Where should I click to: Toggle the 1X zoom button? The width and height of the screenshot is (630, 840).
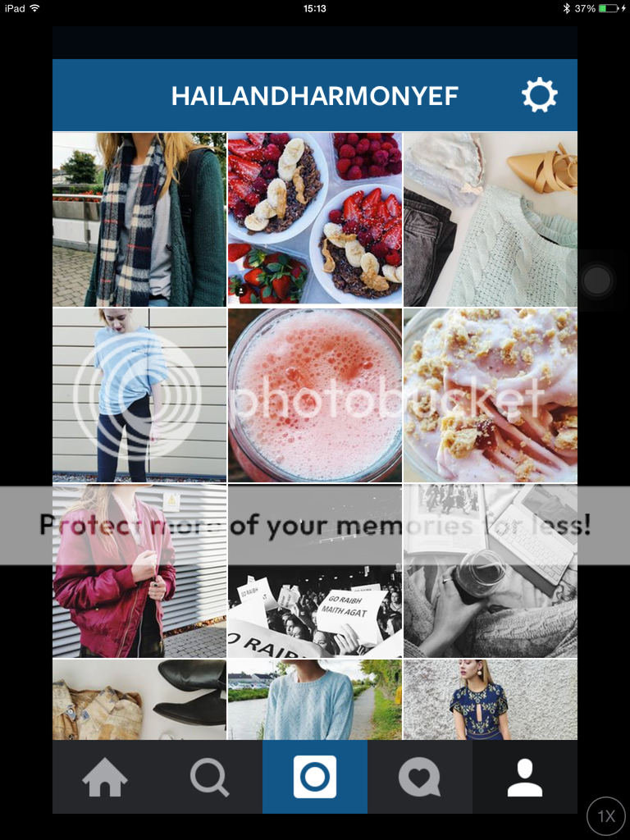point(606,816)
